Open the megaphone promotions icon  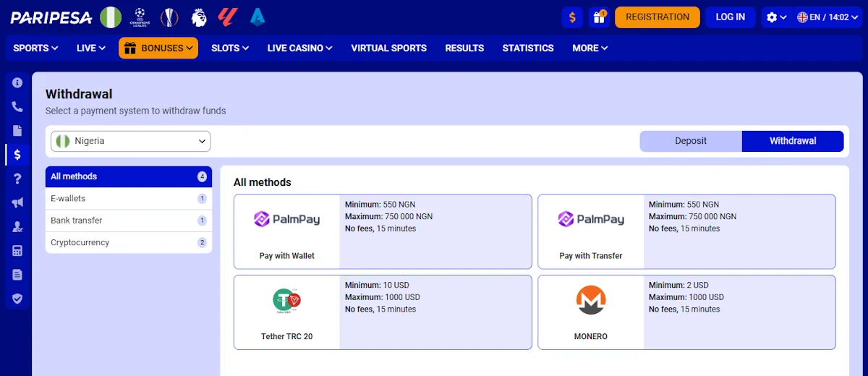17,203
